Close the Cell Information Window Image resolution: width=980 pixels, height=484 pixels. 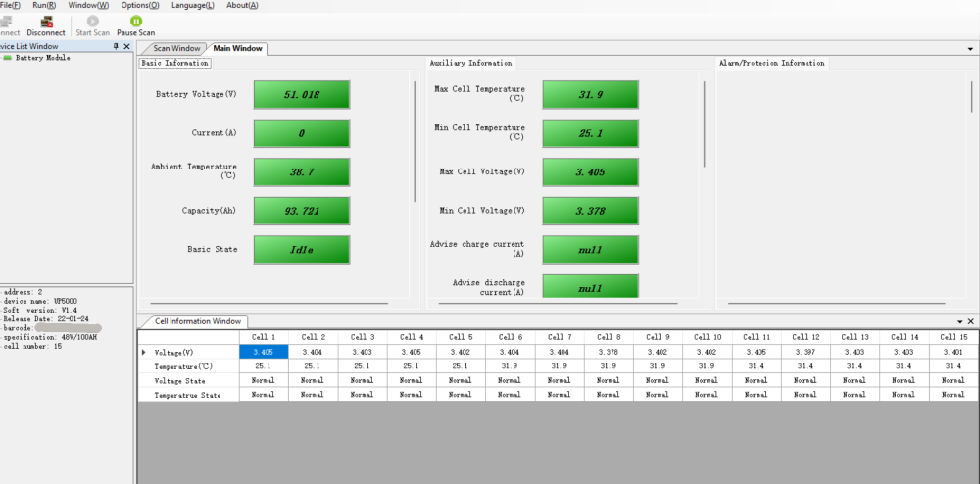pos(970,321)
